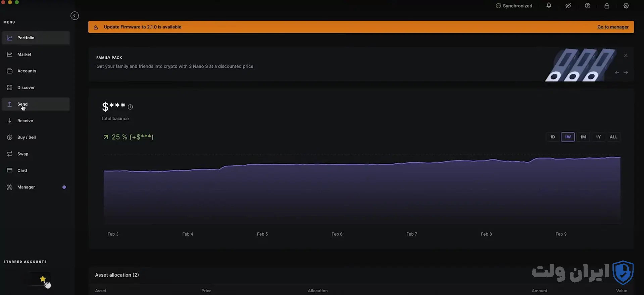Click the firmware update warning icon
The height and width of the screenshot is (295, 644).
pos(96,27)
